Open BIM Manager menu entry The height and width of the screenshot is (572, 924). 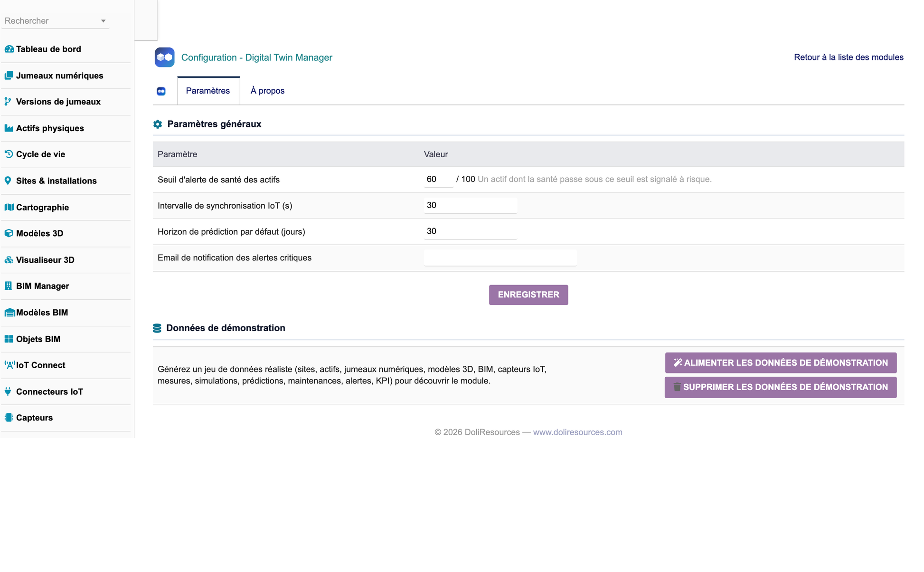point(43,286)
